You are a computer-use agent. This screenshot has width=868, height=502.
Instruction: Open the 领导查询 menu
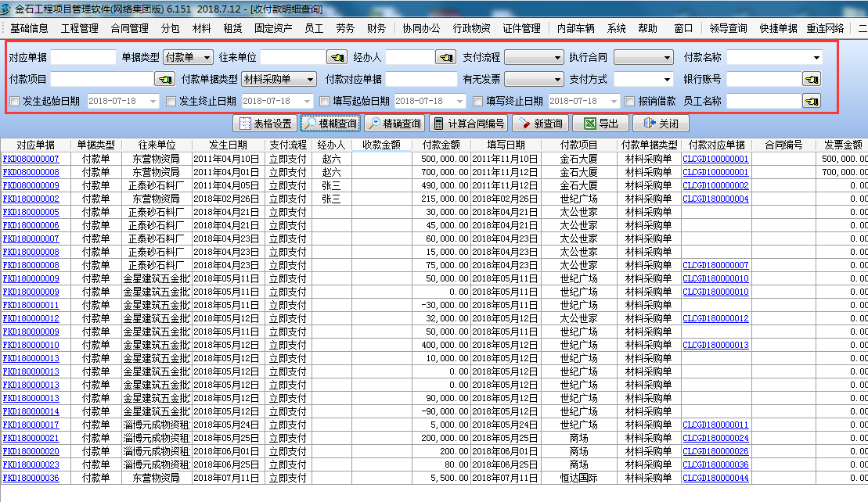(x=729, y=28)
